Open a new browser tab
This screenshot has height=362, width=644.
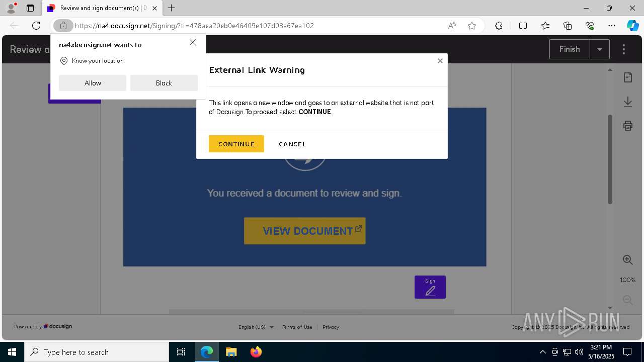coord(172,8)
